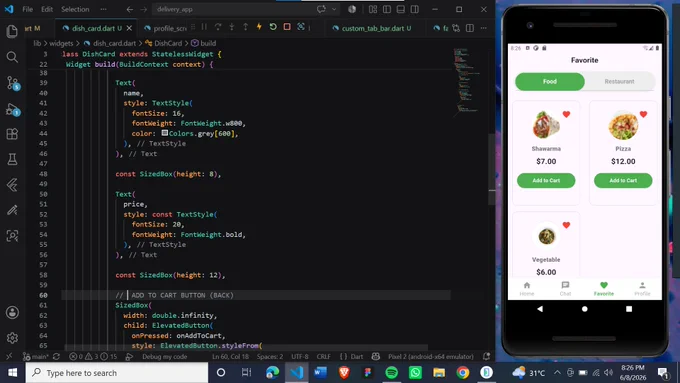The height and width of the screenshot is (383, 680).
Task: Open the Accounts menu icon
Action: [12, 312]
